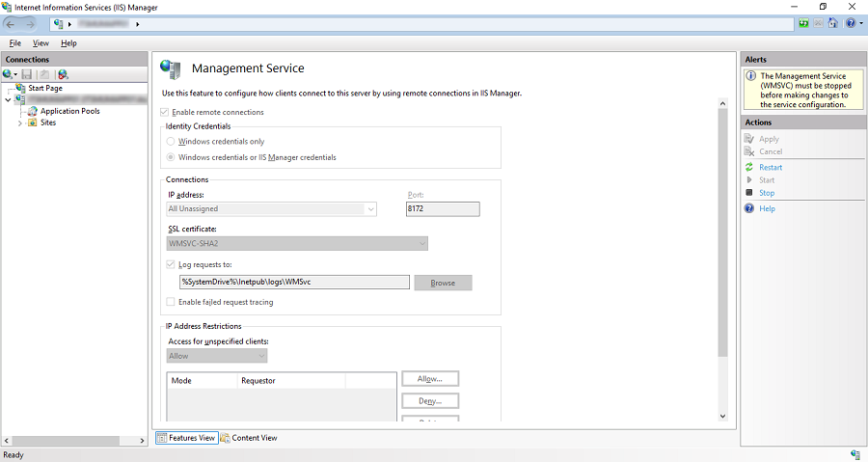Click the Requestor column header
The height and width of the screenshot is (462, 868).
(291, 381)
